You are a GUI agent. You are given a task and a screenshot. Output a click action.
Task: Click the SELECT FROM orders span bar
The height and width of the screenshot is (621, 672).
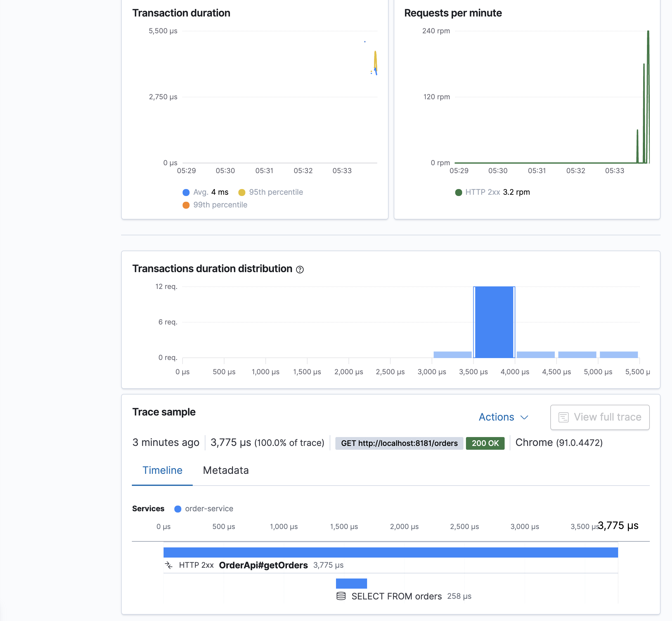click(x=351, y=583)
